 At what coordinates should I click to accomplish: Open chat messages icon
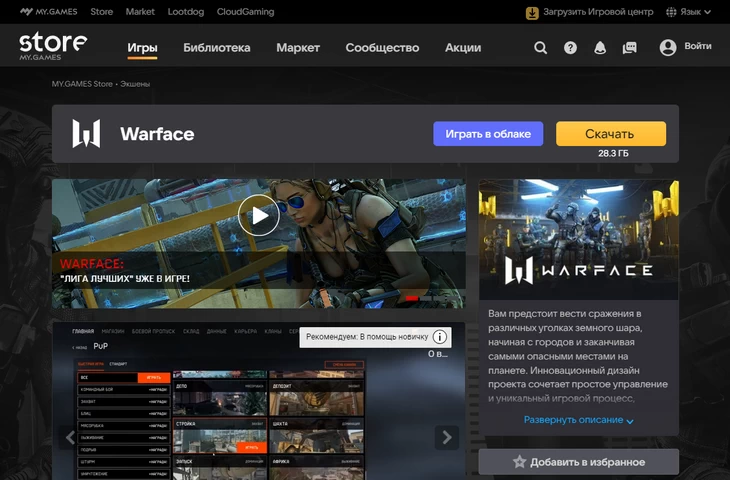click(629, 47)
